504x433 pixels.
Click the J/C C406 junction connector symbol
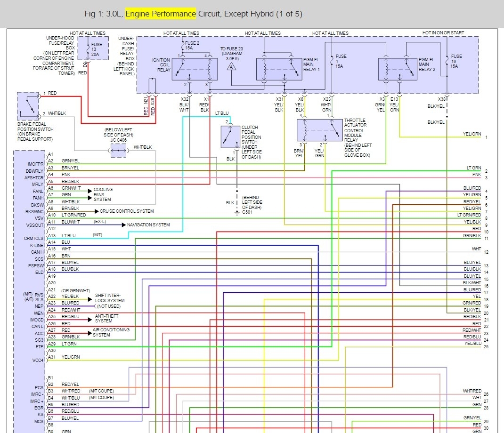[118, 151]
